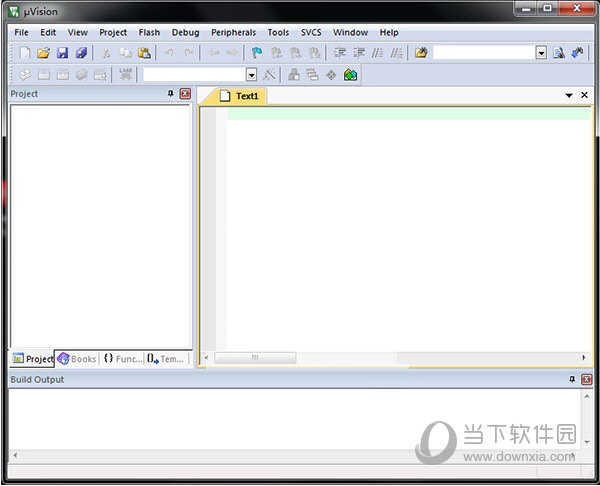Open Manage Multi-Project Workspace icon
The width and height of the screenshot is (600, 486).
pyautogui.click(x=313, y=75)
